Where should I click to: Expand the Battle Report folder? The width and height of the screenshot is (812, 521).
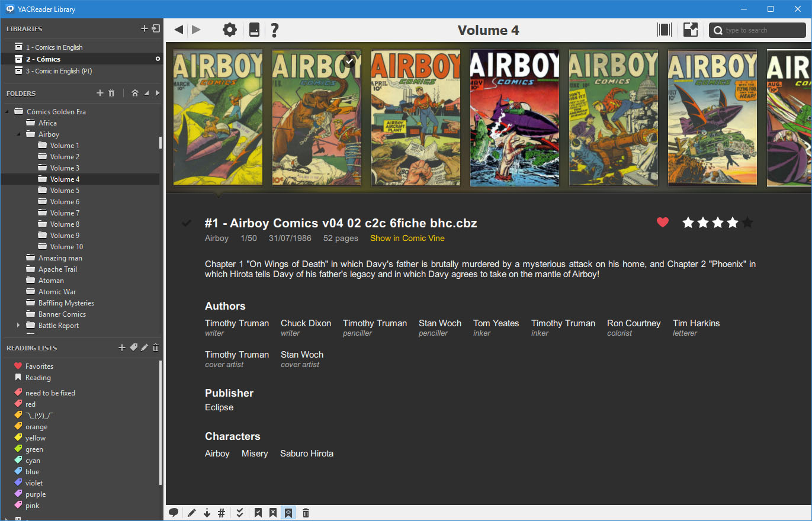[x=18, y=326]
